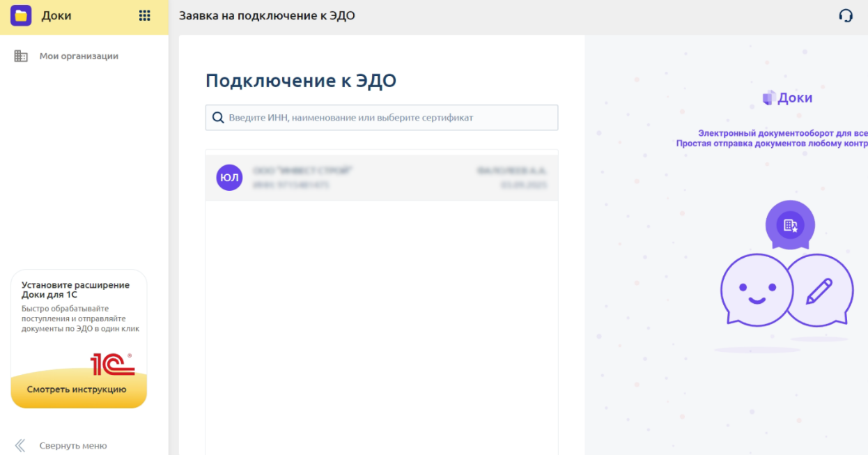Click the building-star speech bubble icon
868x455 pixels.
pos(790,224)
